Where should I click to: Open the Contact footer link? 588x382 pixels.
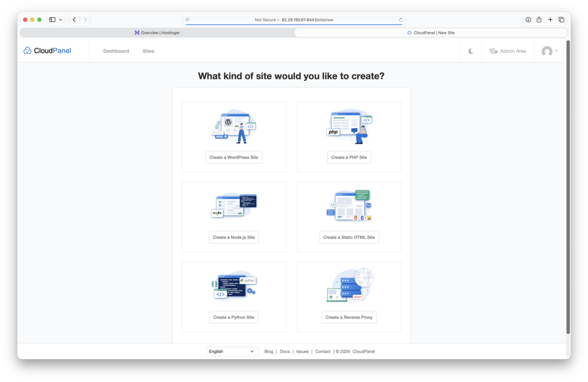323,352
